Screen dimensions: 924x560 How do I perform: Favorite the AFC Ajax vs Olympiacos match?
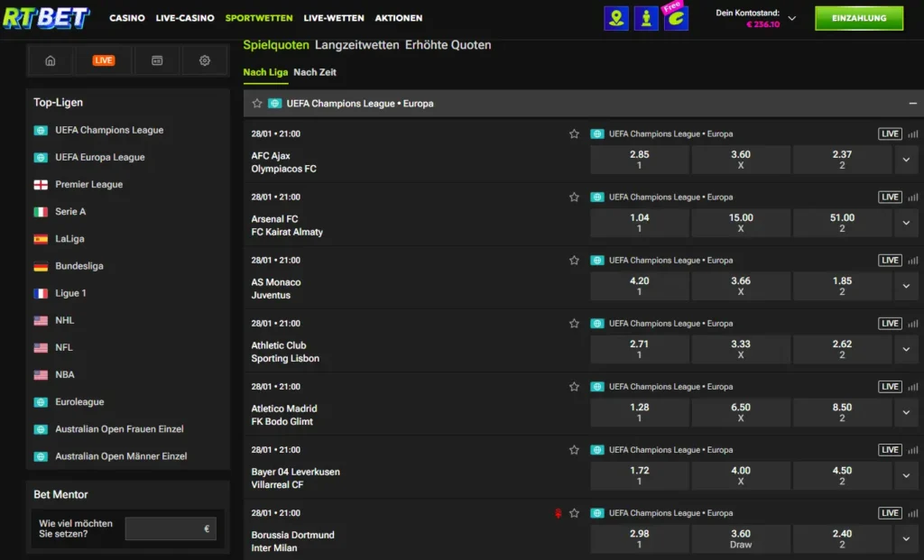pyautogui.click(x=574, y=133)
